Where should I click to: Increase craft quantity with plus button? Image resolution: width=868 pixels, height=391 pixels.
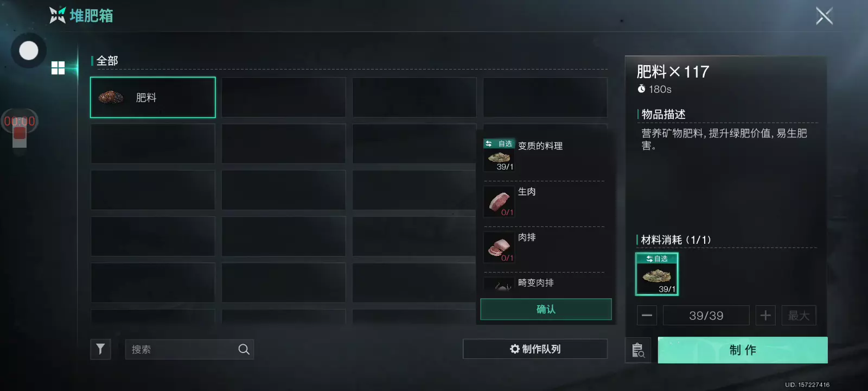click(x=765, y=316)
